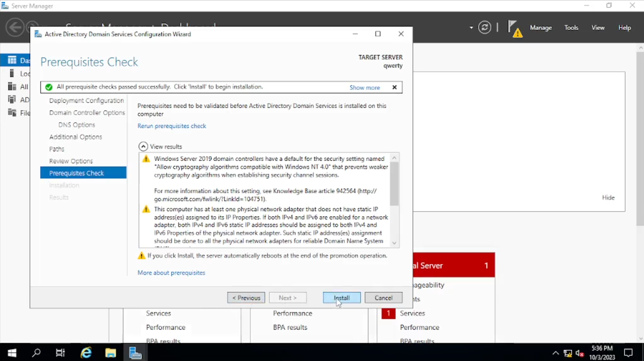Click the Rerun prerequisites check link
Viewport: 644px width, 361px height.
click(x=172, y=126)
